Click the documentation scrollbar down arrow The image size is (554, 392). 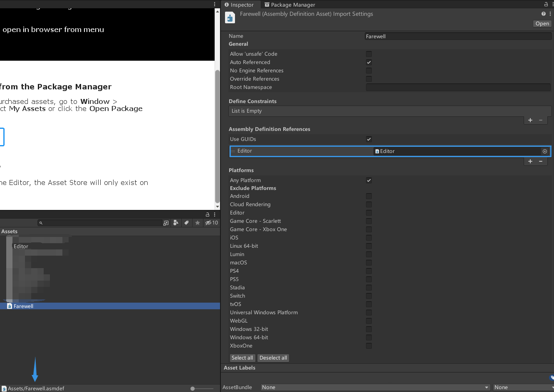(x=217, y=206)
